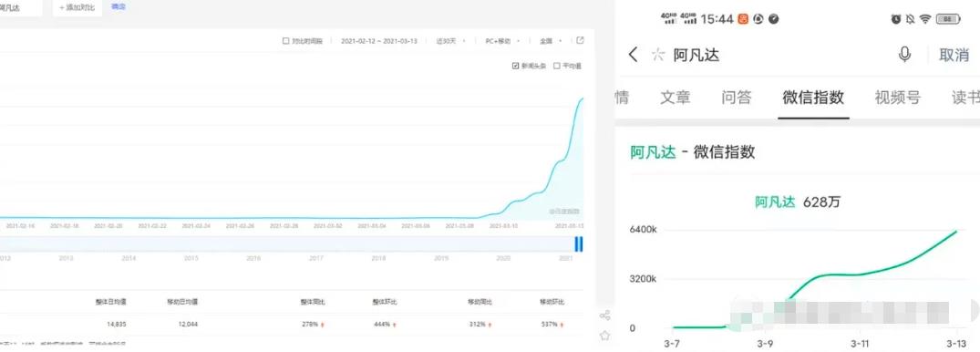Open the 近30天 period dropdown
This screenshot has width=980, height=352.
coord(450,41)
